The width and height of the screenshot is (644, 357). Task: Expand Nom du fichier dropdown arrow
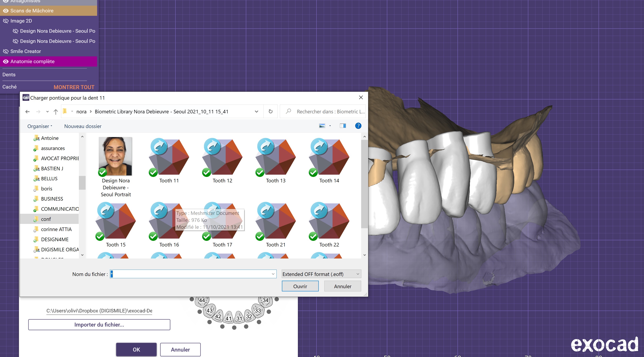click(x=273, y=274)
